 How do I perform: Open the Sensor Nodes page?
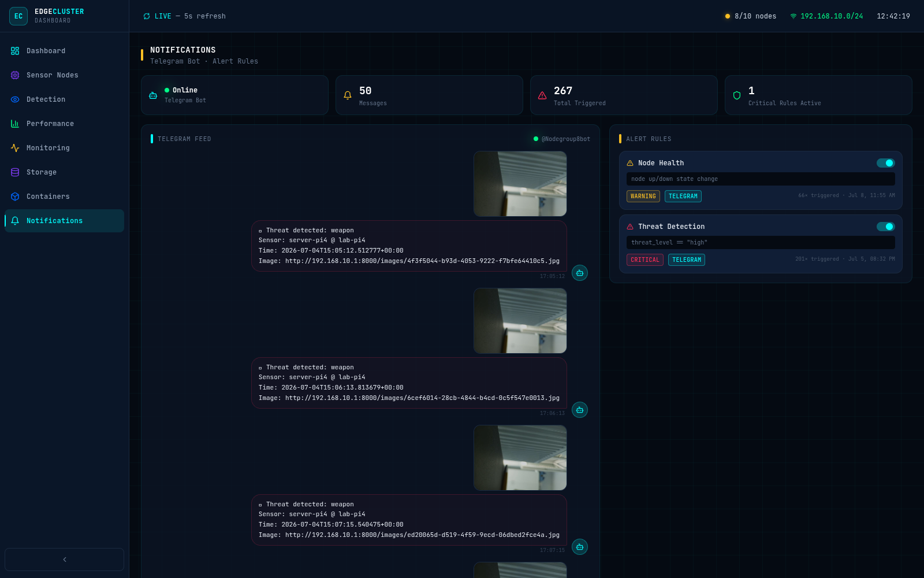(x=64, y=75)
